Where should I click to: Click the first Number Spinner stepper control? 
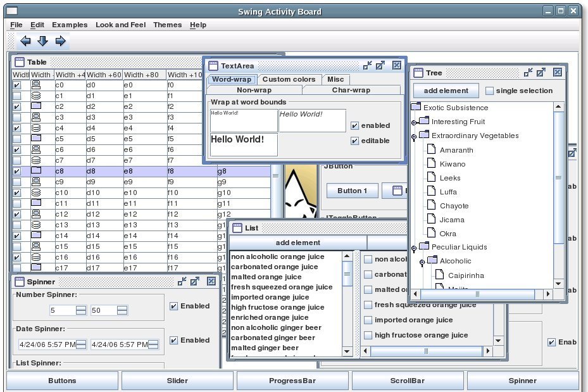coord(81,310)
